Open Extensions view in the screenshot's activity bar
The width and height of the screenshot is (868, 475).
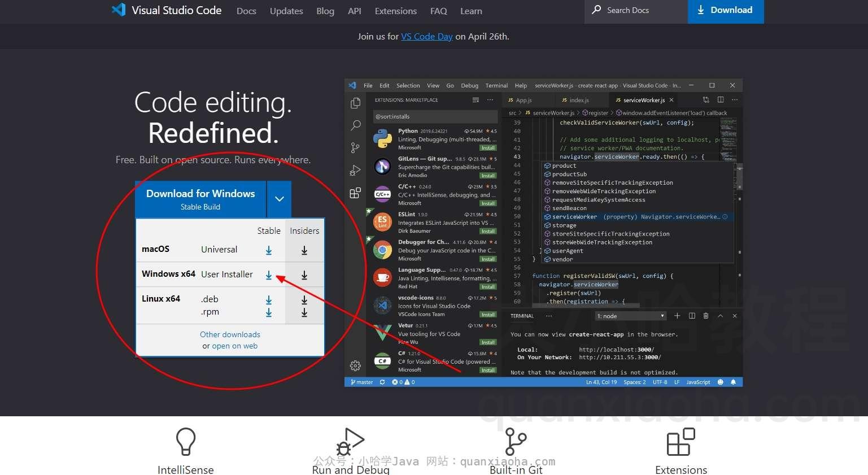coord(355,193)
